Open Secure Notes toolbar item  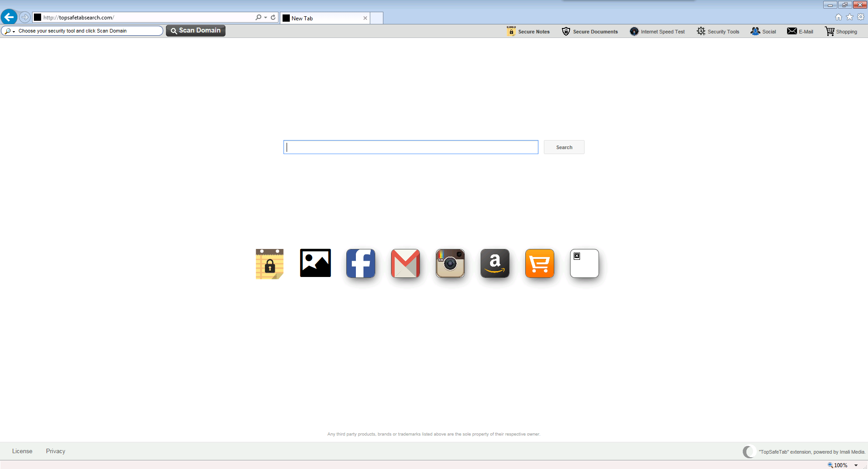(528, 31)
